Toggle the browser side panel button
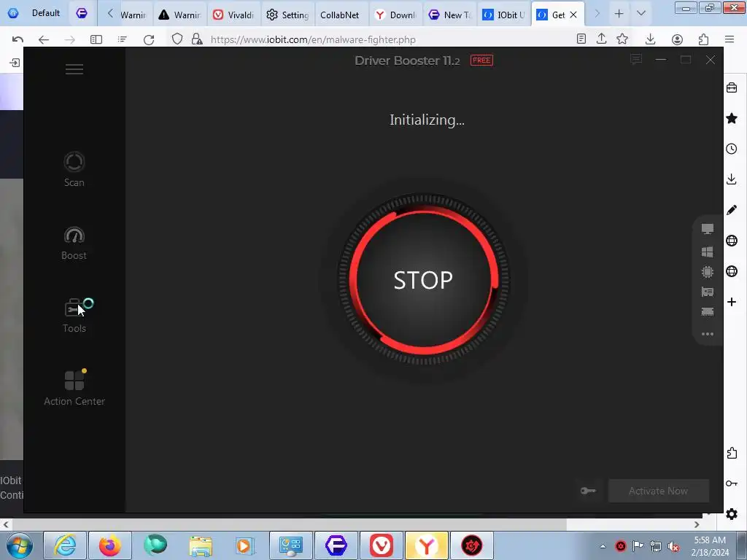747x560 pixels. click(x=96, y=39)
